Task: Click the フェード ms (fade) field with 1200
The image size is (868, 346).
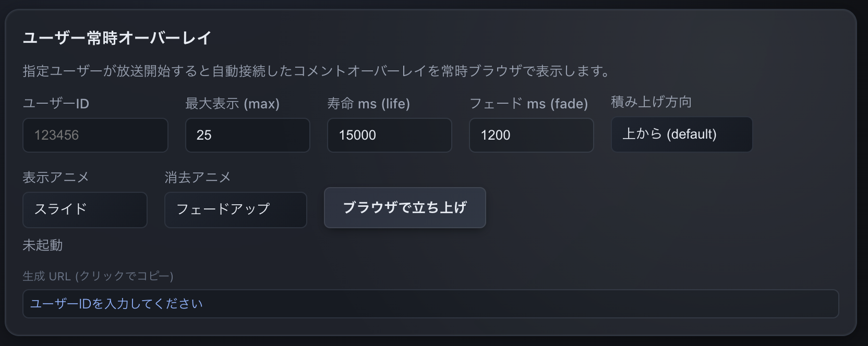Action: pos(531,135)
